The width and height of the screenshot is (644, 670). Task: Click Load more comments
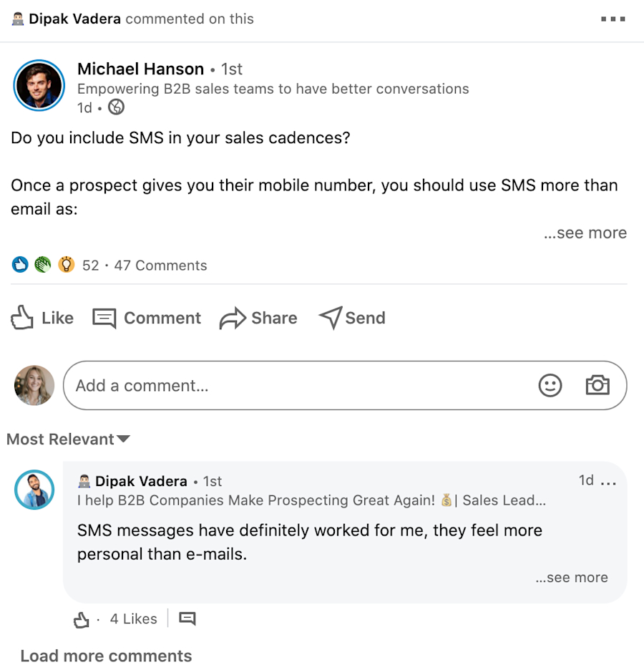(x=106, y=655)
